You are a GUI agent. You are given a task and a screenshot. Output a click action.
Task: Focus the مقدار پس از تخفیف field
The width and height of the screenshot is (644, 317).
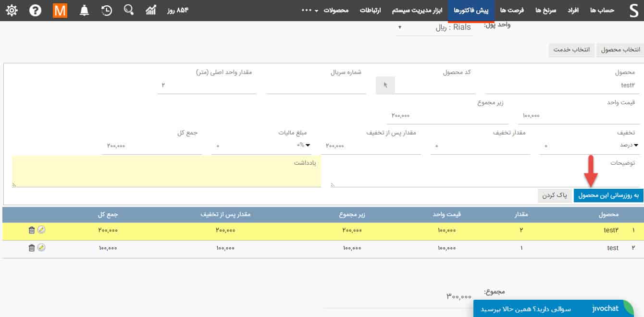click(371, 146)
